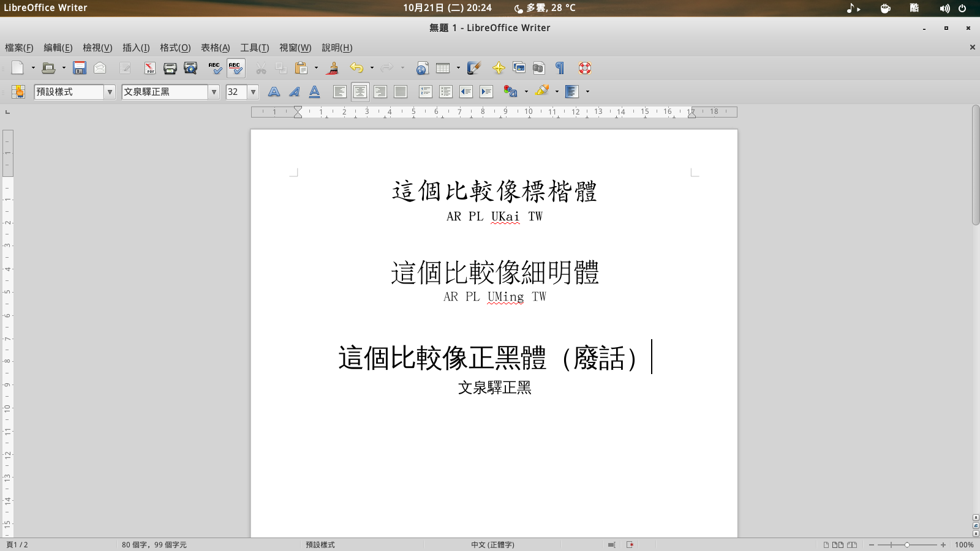Insert a table using the toolbar icon

(x=443, y=68)
